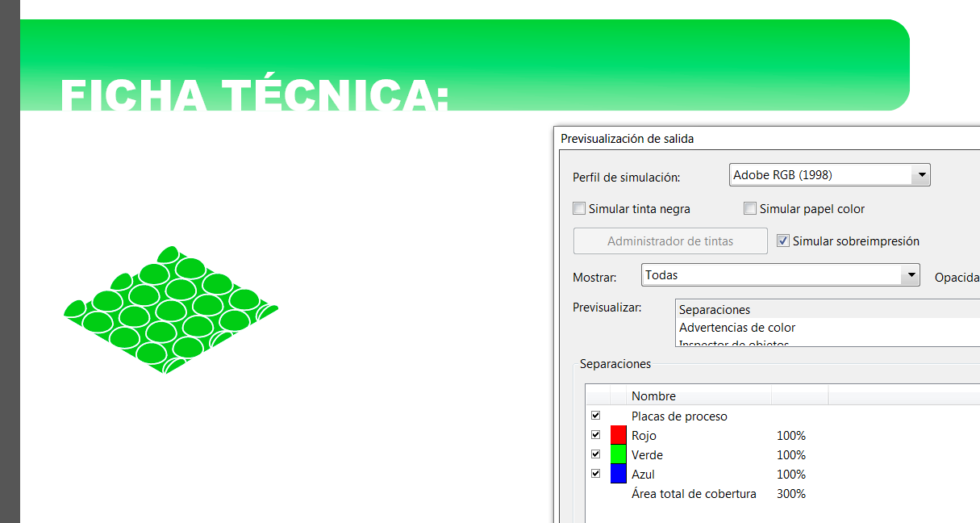Toggle the Verde separation checkbox
Screen dimensions: 980x523
point(596,454)
